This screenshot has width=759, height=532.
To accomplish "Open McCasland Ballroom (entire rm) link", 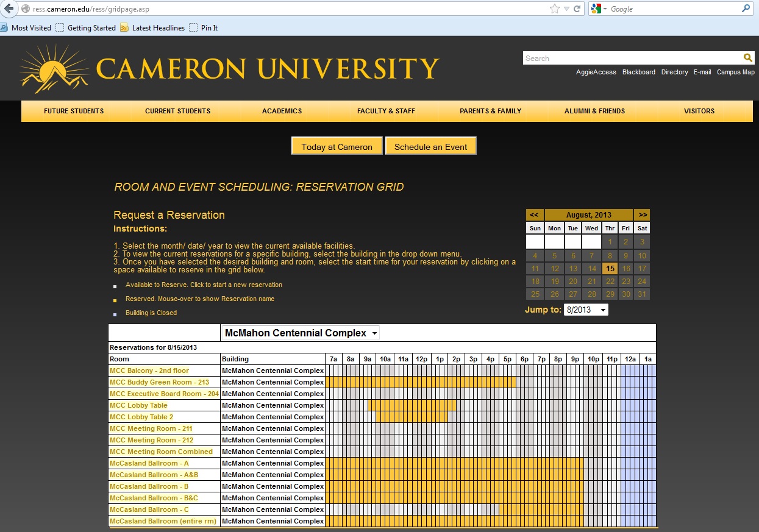I will (x=163, y=521).
